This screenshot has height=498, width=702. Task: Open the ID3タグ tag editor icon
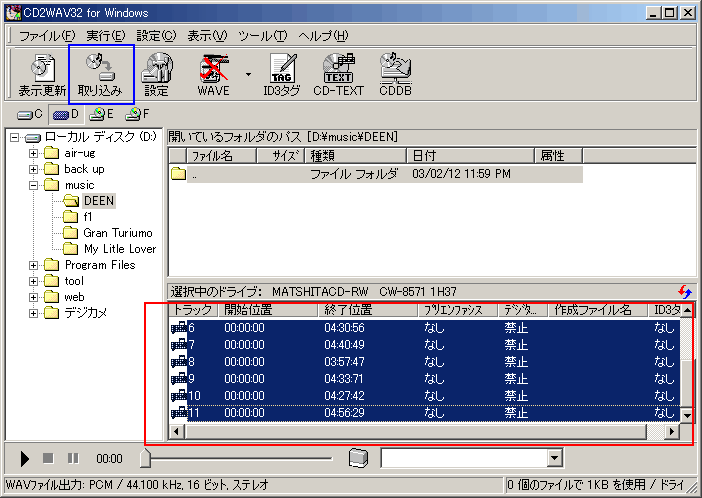pos(281,74)
